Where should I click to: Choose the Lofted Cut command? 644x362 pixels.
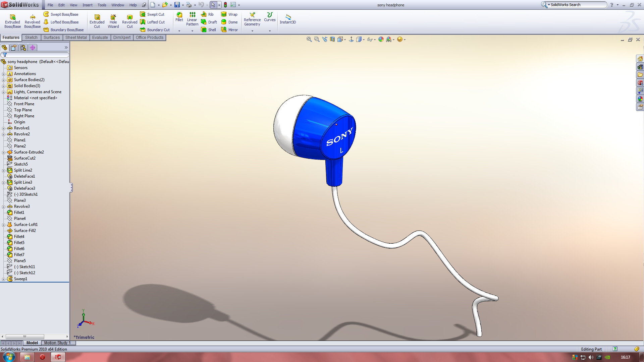152,22
